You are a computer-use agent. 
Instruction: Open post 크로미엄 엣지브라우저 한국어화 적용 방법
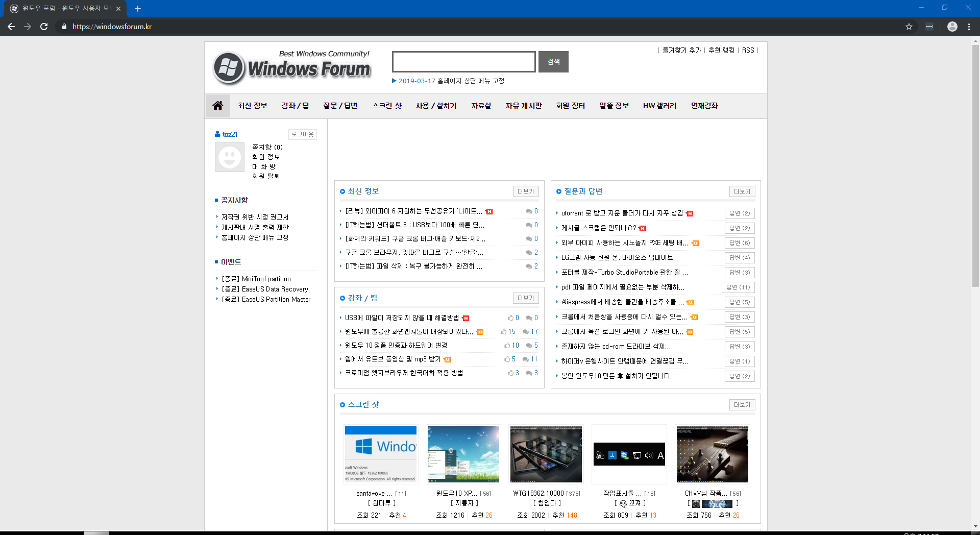[404, 373]
